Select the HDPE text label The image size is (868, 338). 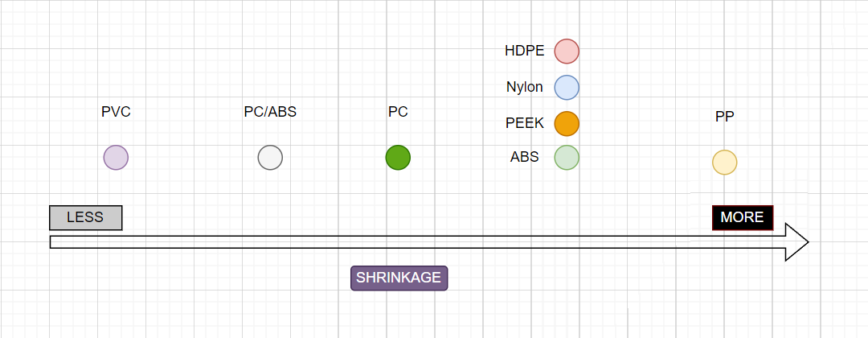click(x=525, y=51)
